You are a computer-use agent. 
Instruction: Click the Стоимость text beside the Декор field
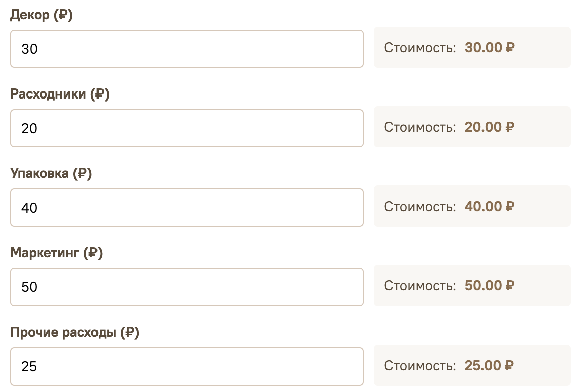pyautogui.click(x=420, y=48)
